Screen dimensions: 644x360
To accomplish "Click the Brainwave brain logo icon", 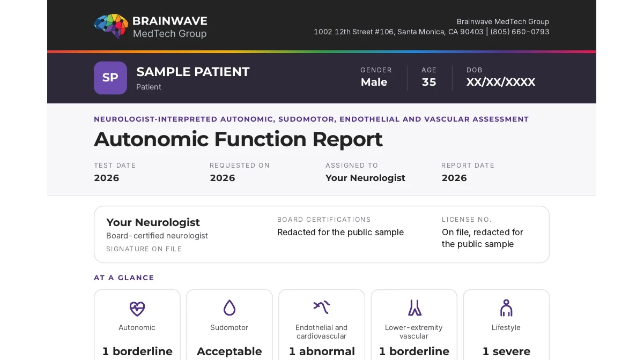I will (x=111, y=26).
